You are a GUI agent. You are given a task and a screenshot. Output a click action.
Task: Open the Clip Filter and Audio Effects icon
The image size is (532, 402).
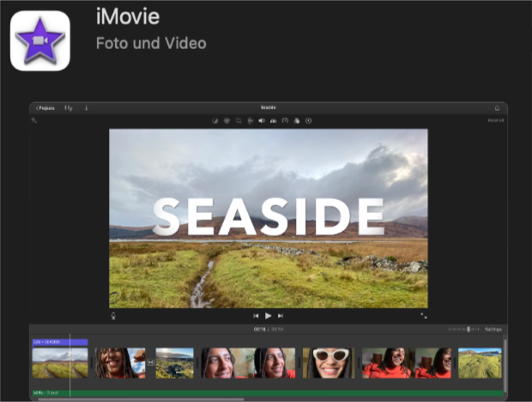tap(297, 120)
